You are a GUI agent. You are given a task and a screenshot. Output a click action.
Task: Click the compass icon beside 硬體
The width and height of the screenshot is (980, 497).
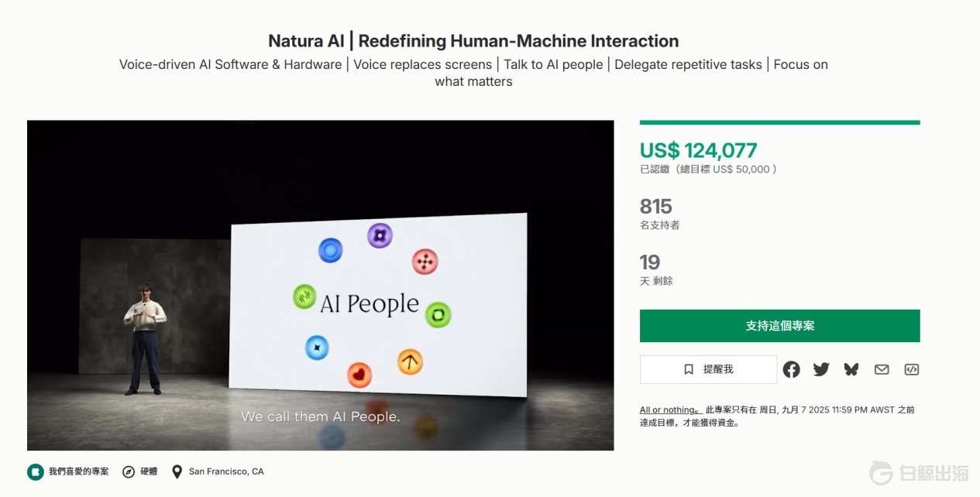[x=129, y=471]
